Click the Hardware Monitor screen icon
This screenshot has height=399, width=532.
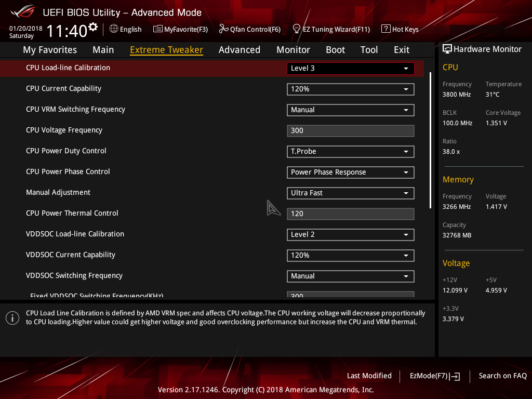coord(447,49)
